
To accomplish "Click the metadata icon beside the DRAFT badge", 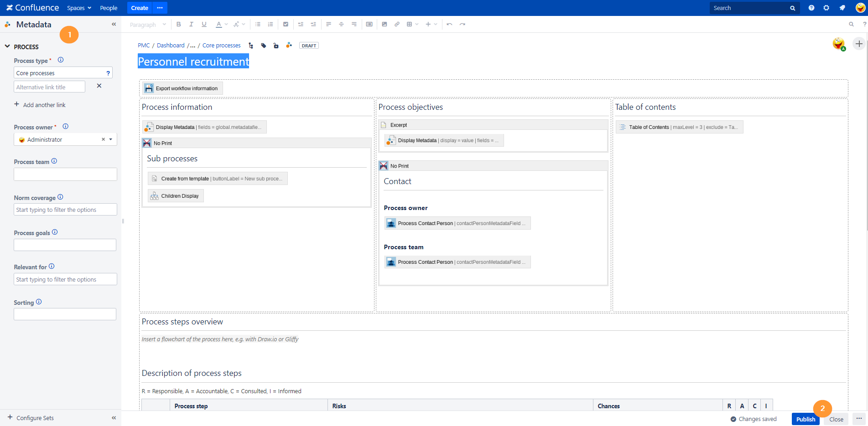I will click(289, 45).
